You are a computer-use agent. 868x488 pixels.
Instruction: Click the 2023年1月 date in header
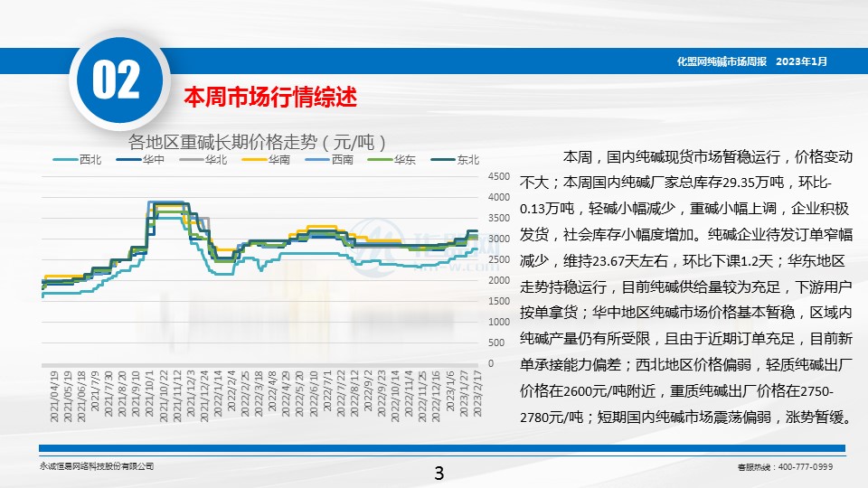[801, 61]
